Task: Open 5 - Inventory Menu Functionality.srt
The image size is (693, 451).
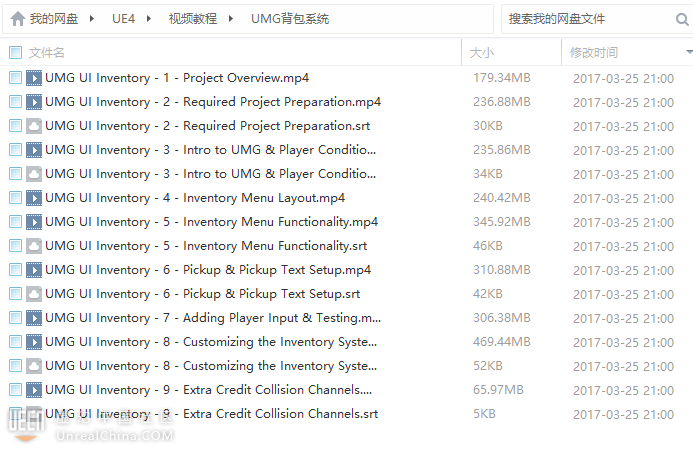Action: pos(206,246)
